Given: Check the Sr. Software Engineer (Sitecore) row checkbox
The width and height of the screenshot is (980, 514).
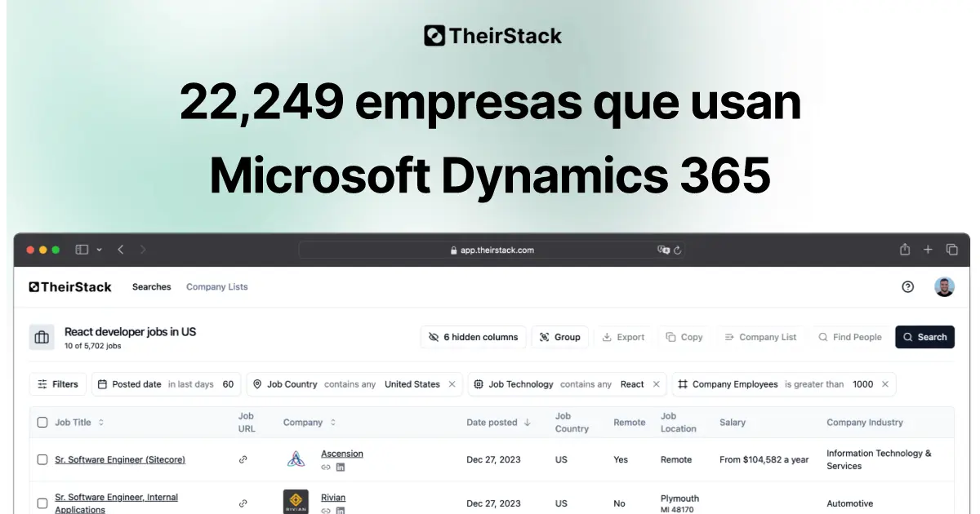Looking at the screenshot, I should [42, 460].
